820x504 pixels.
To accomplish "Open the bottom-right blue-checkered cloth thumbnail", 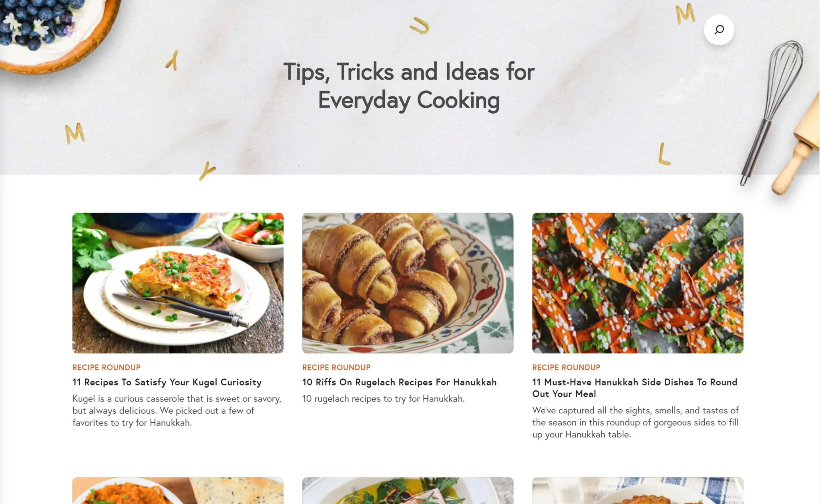I will [x=637, y=490].
